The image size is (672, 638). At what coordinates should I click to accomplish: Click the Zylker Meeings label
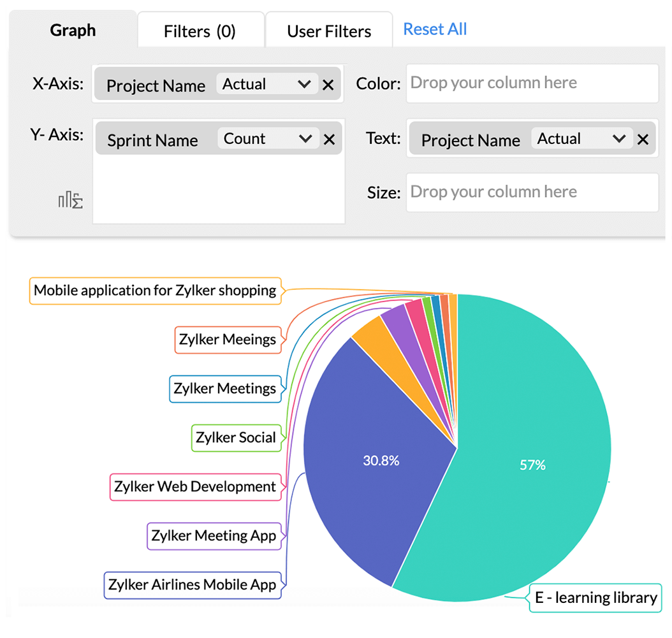pos(228,340)
